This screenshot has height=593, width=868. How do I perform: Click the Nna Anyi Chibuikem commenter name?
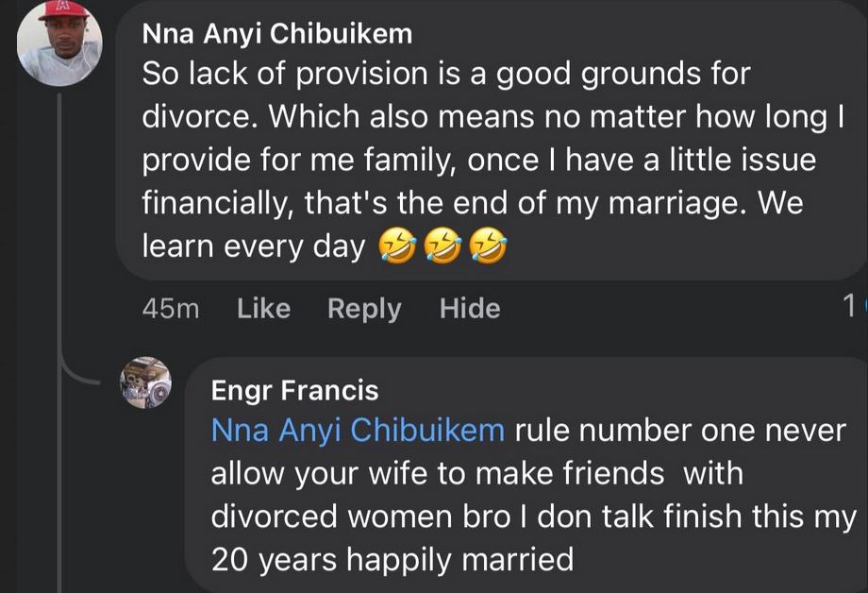point(276,35)
